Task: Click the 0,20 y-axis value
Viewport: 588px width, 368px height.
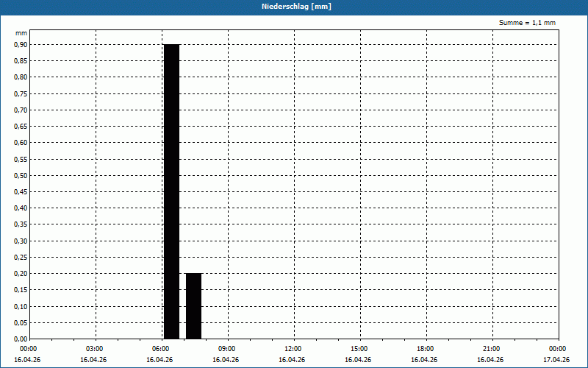Action: [21, 273]
